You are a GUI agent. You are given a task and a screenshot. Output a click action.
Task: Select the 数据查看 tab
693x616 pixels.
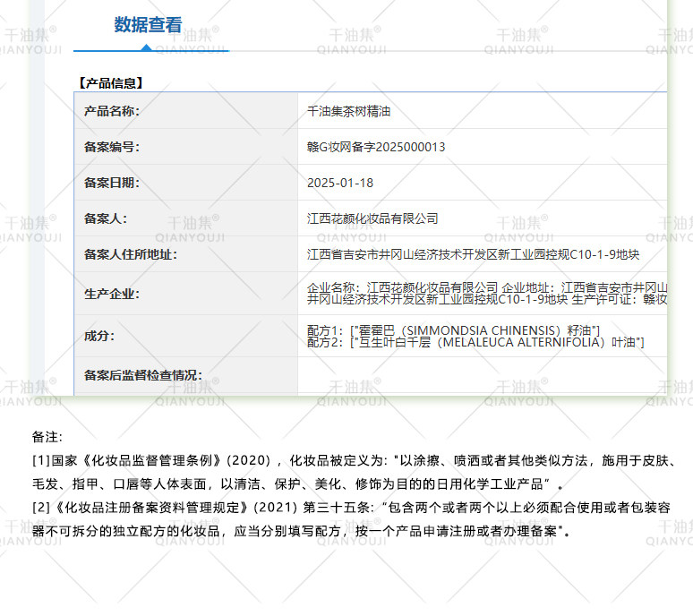[x=148, y=25]
